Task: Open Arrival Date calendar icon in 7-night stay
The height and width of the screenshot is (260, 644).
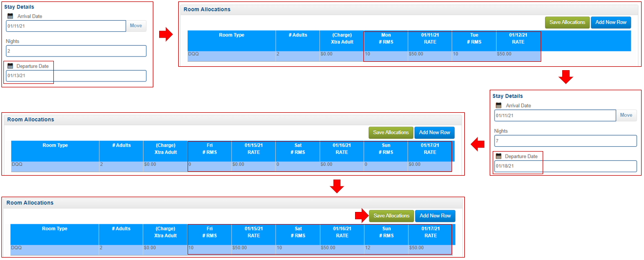Action: pos(499,105)
